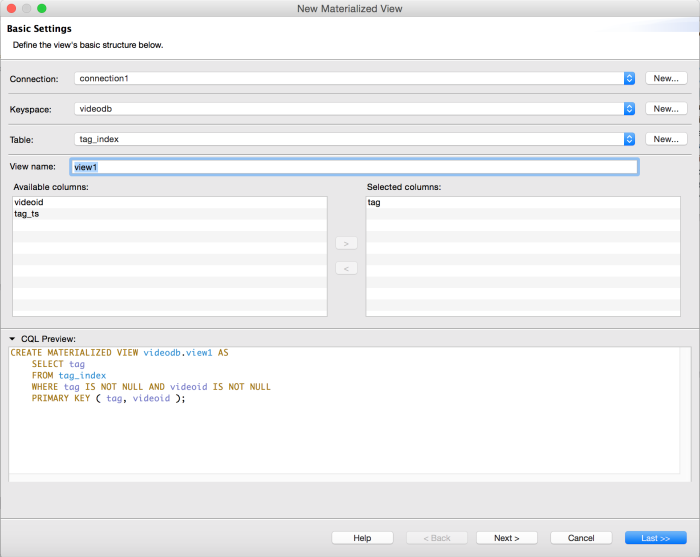Open the Table dropdown showing tag_index
This screenshot has height=557, width=700.
[355, 139]
